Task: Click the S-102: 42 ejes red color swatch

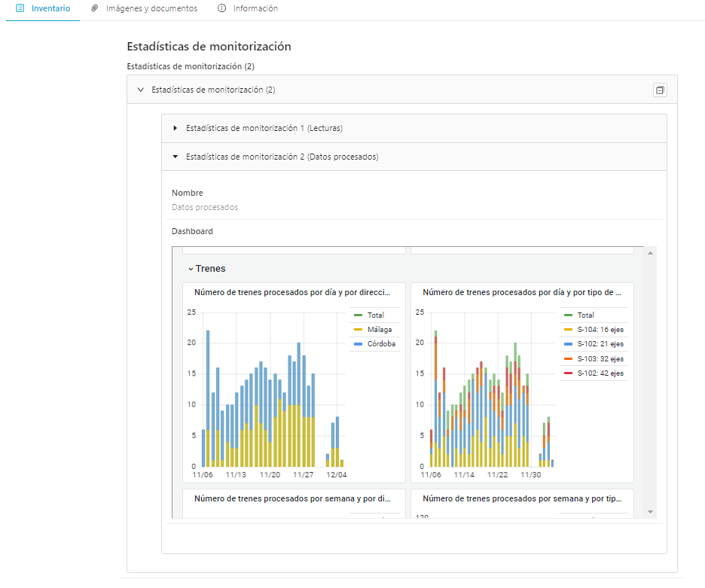Action: pos(568,373)
